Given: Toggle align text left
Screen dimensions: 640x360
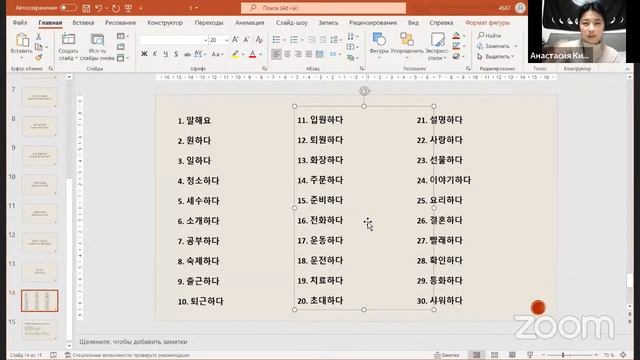Looking at the screenshot, I should pos(276,54).
